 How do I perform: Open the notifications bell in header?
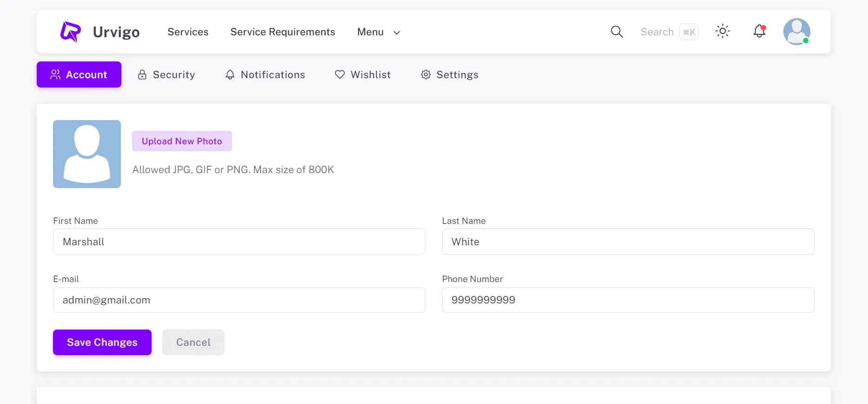click(x=759, y=31)
